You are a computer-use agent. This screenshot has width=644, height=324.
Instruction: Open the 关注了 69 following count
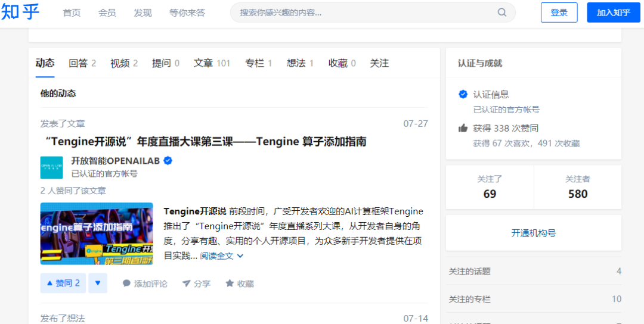click(x=490, y=187)
